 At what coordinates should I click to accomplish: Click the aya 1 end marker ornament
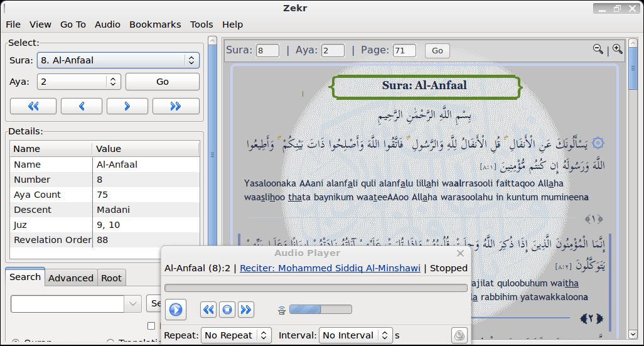tap(594, 219)
